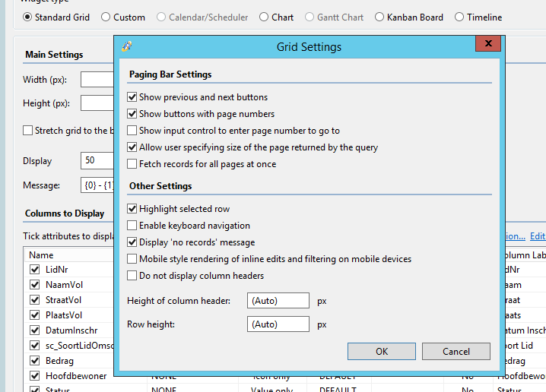
Task: Toggle Show buttons with page numbers
Action: pos(132,114)
